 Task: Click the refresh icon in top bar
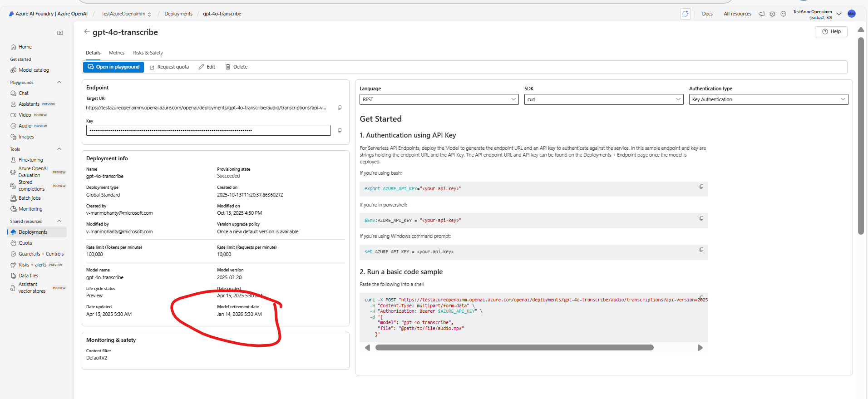click(x=686, y=14)
